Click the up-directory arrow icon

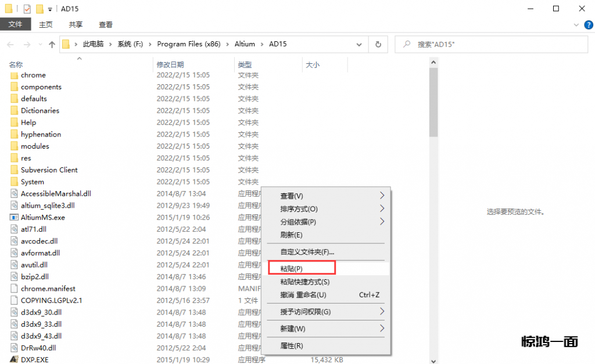click(52, 44)
